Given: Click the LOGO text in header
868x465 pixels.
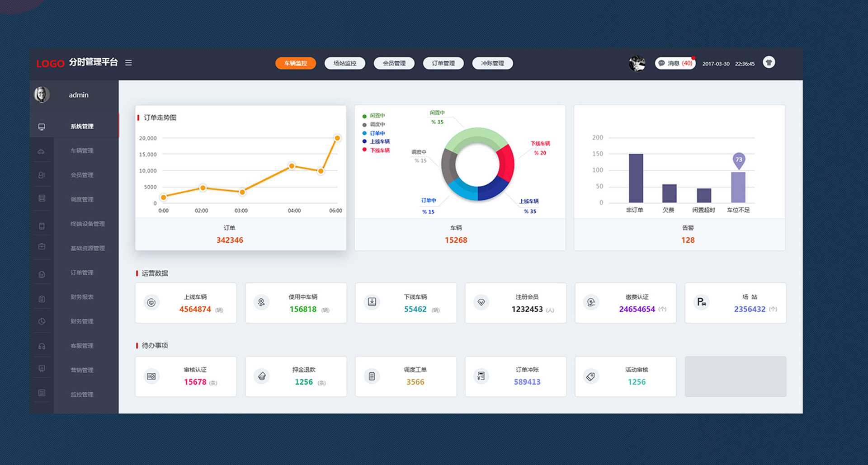Looking at the screenshot, I should 50,63.
